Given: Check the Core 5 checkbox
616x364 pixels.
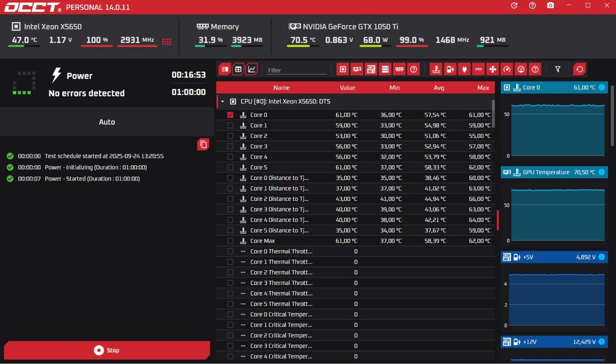Looking at the screenshot, I should 230,168.
